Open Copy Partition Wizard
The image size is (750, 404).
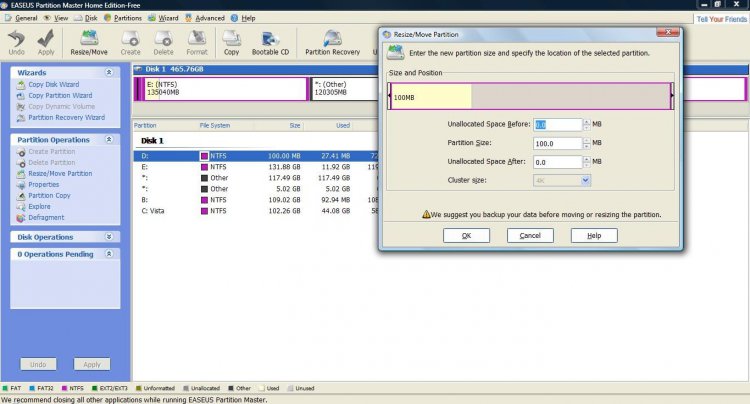pos(60,95)
